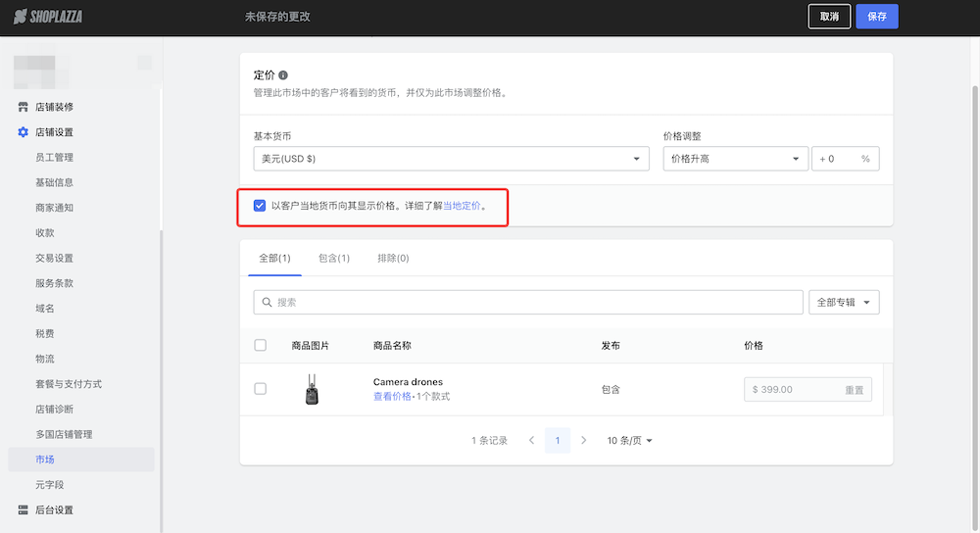Click the 保存 save button

[x=876, y=17]
